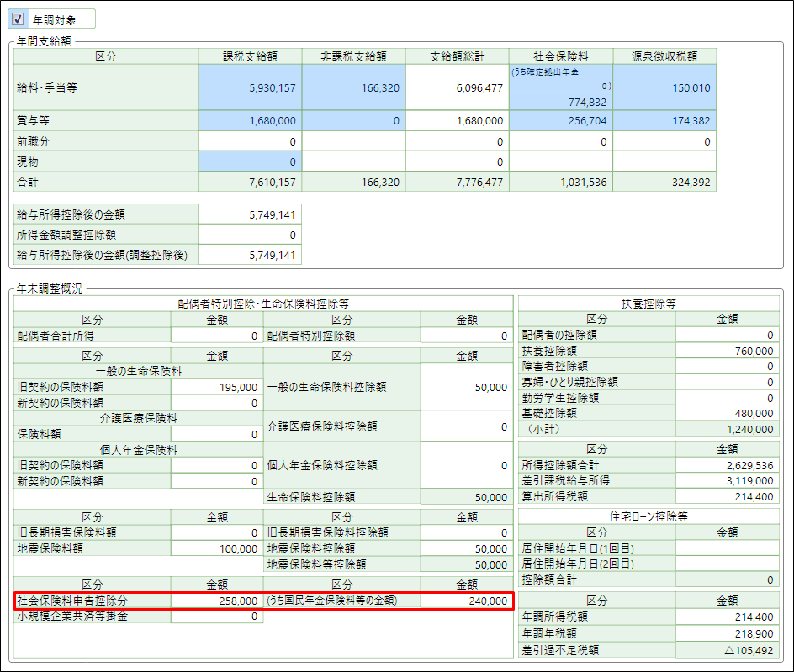Screen dimensions: 794x672
Task: Click 賞与等 源泉徴収税額 field
Action: pos(664,121)
